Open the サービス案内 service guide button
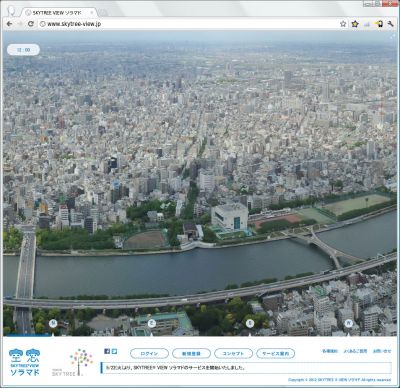The height and width of the screenshot is (388, 400). tap(276, 353)
